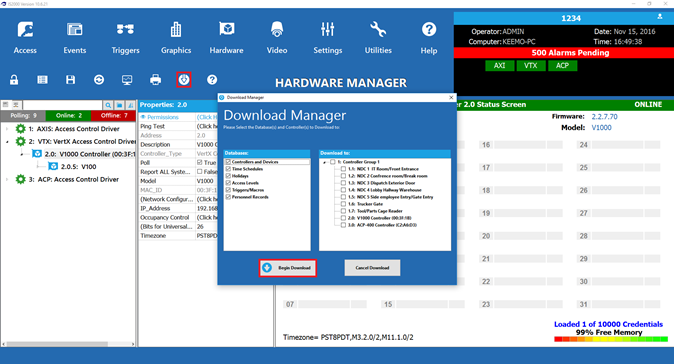The image size is (674, 364).
Task: Click the padlock icon in the toolbar
Action: tap(14, 80)
